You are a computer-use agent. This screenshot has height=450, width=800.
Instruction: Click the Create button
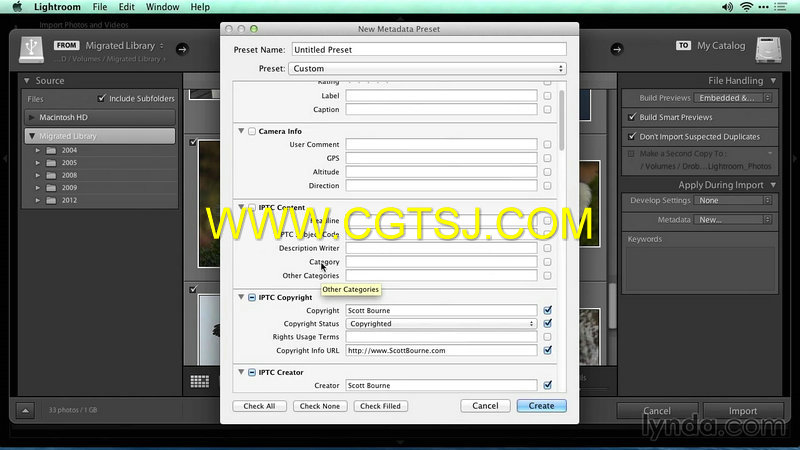click(x=541, y=406)
